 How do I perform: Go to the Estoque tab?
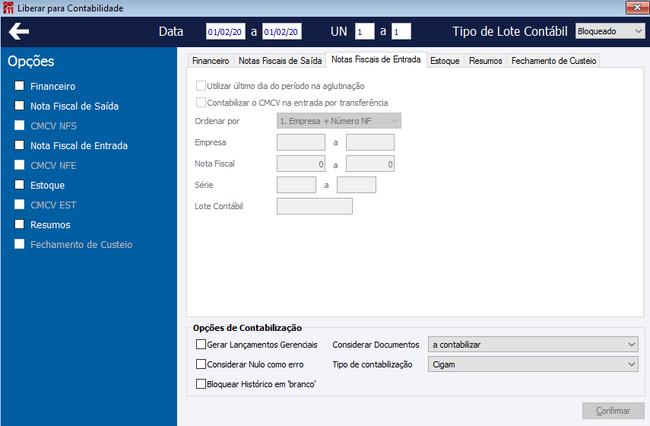[x=445, y=61]
